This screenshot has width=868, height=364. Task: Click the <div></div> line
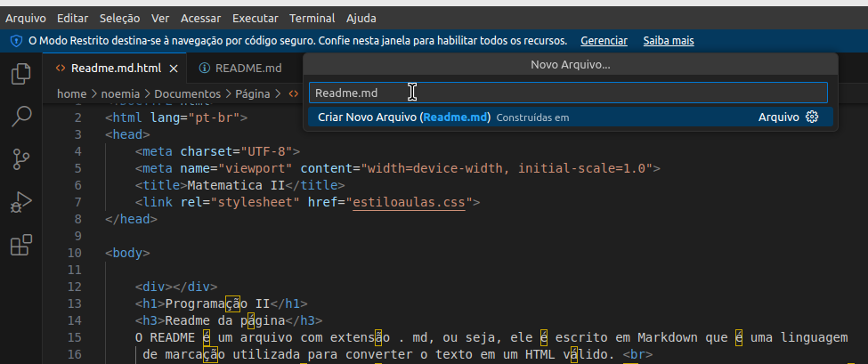point(176,287)
